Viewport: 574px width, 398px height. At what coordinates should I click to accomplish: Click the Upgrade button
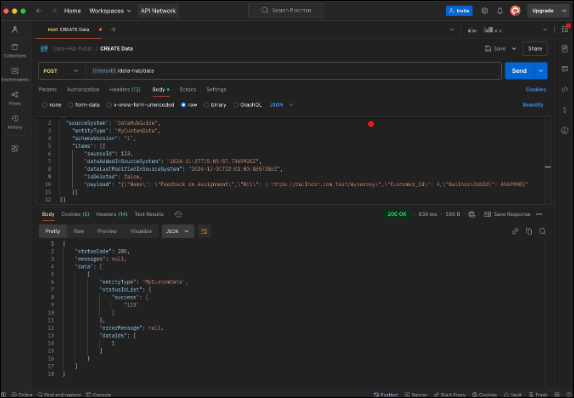(543, 11)
